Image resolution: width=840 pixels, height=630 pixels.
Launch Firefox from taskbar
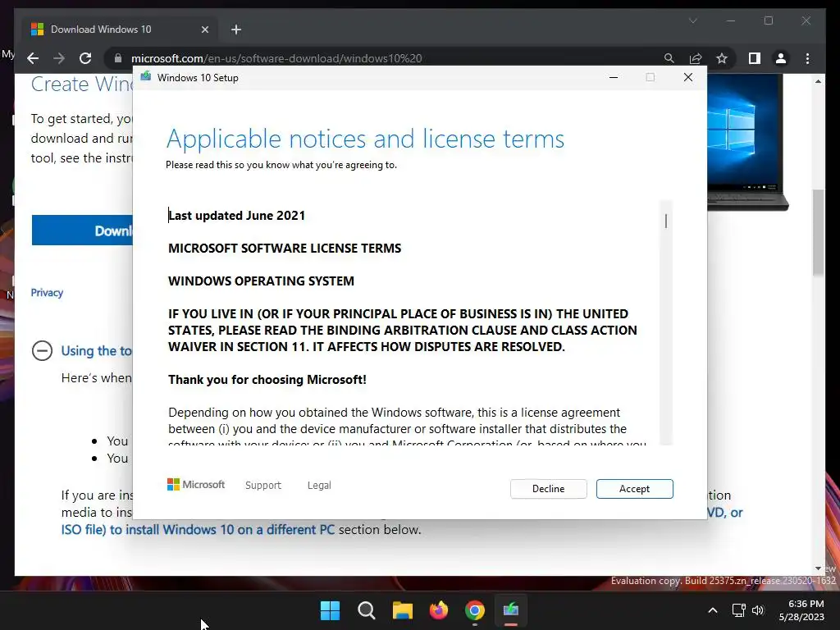pos(439,610)
